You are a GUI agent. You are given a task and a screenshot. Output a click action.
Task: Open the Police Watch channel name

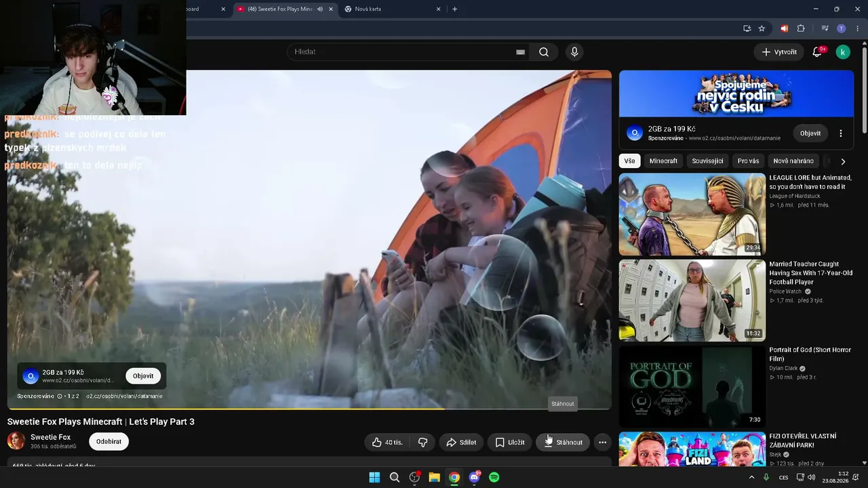785,291
